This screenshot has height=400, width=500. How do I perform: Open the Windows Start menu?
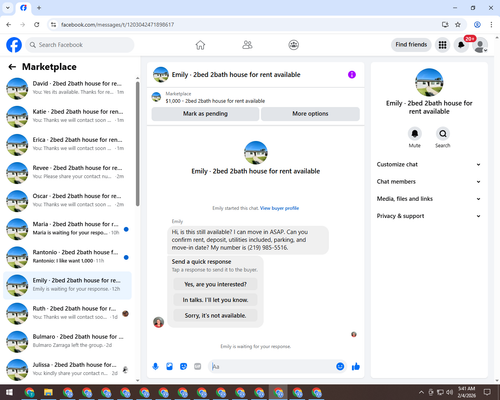tap(9, 392)
